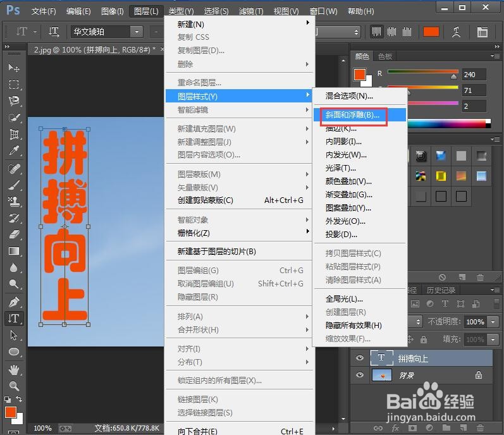This screenshot has height=435, width=504.
Task: Choose 斜面和浮雕(B) layer style
Action: click(x=359, y=114)
